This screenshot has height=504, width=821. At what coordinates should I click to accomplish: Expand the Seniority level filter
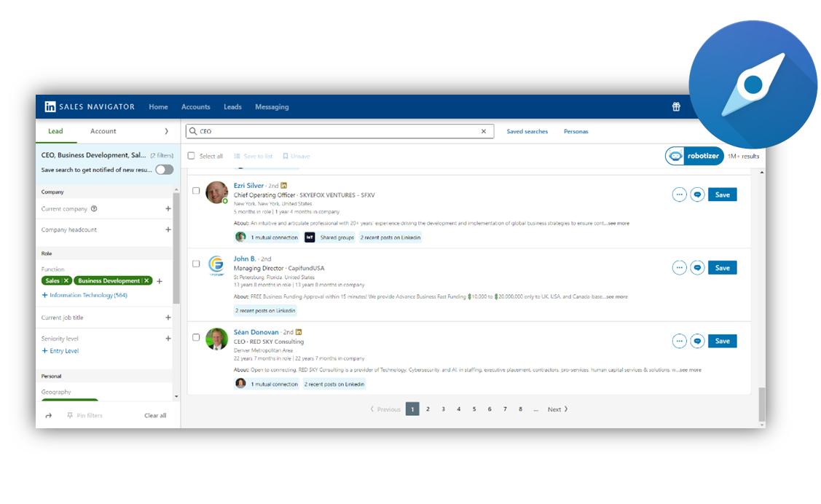168,339
